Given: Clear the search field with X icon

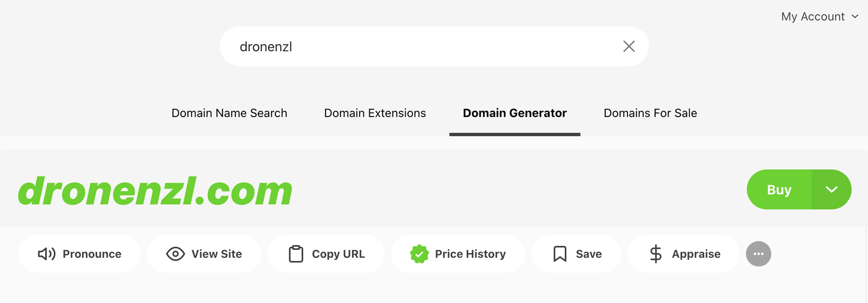Looking at the screenshot, I should point(629,46).
